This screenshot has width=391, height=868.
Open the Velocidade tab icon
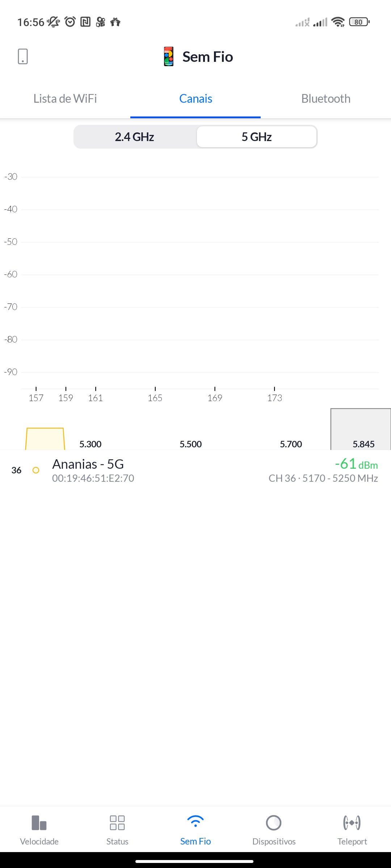39,823
